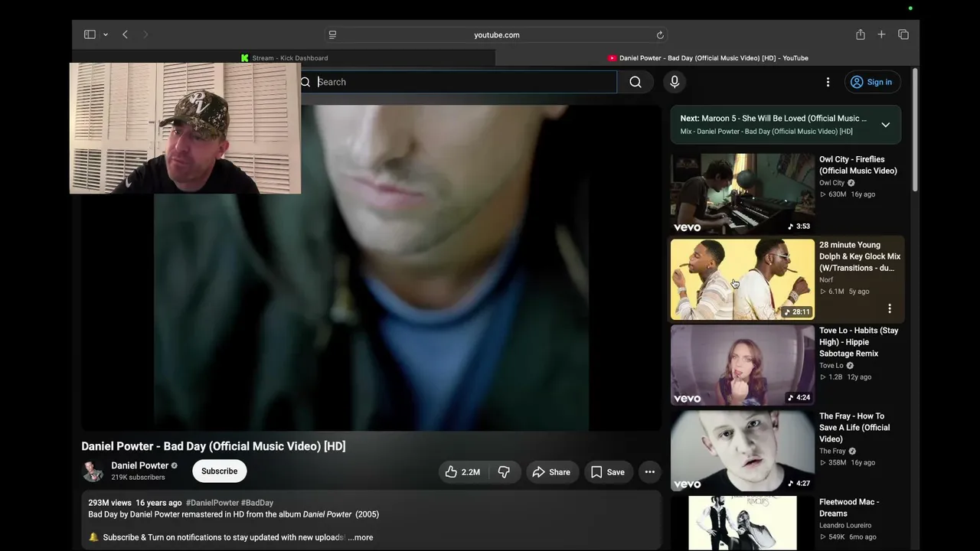Click the 28 minute Young Dolph mix title
980x551 pixels.
(x=860, y=256)
